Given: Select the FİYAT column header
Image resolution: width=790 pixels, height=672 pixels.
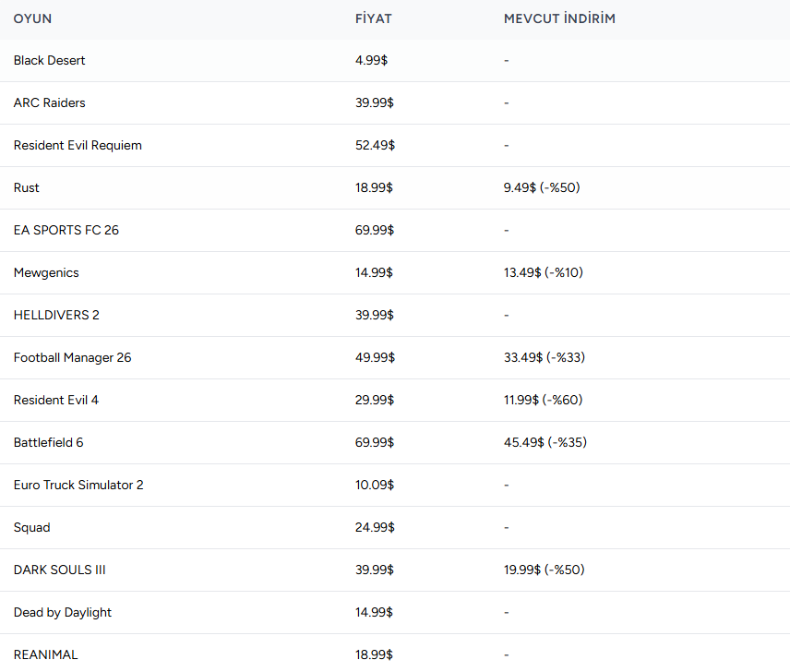Looking at the screenshot, I should [x=374, y=18].
